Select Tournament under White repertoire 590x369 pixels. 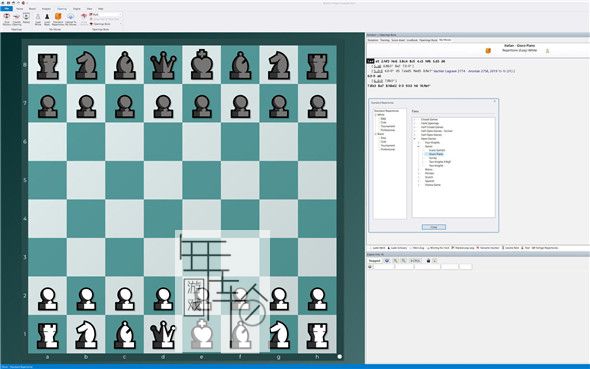(x=388, y=126)
